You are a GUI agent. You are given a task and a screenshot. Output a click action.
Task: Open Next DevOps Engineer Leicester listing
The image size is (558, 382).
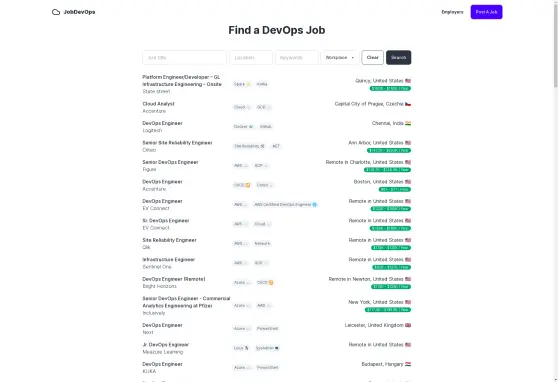coord(162,325)
